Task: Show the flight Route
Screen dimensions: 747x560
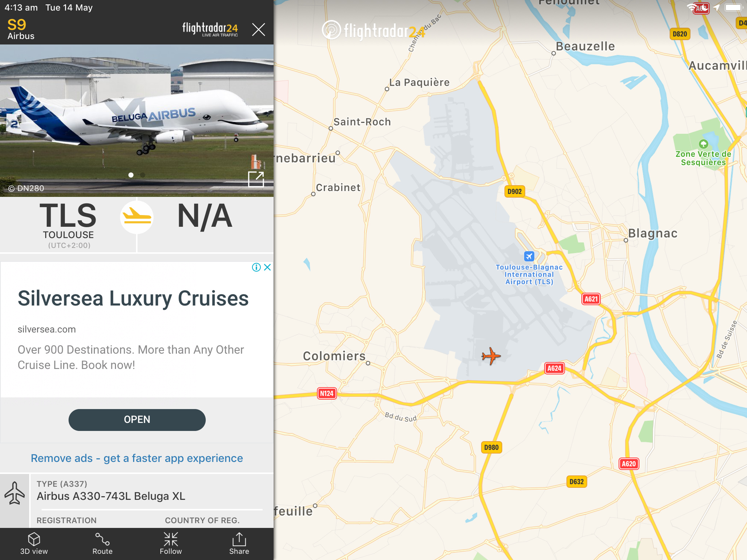Action: click(x=102, y=544)
